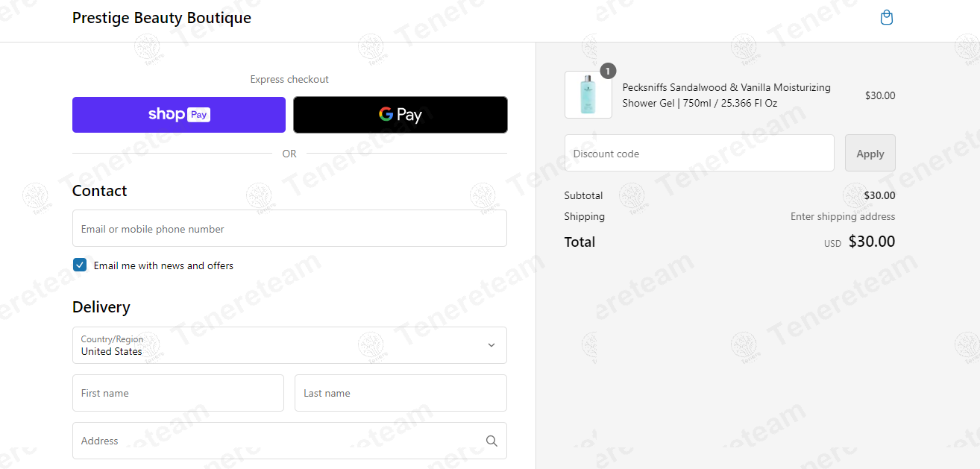Go to Prestige Beauty Boutique store home
980x469 pixels.
(162, 18)
